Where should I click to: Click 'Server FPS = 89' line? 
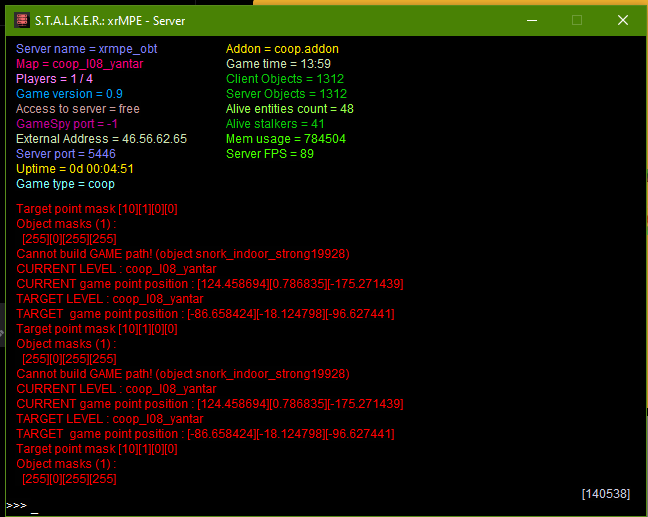click(270, 154)
